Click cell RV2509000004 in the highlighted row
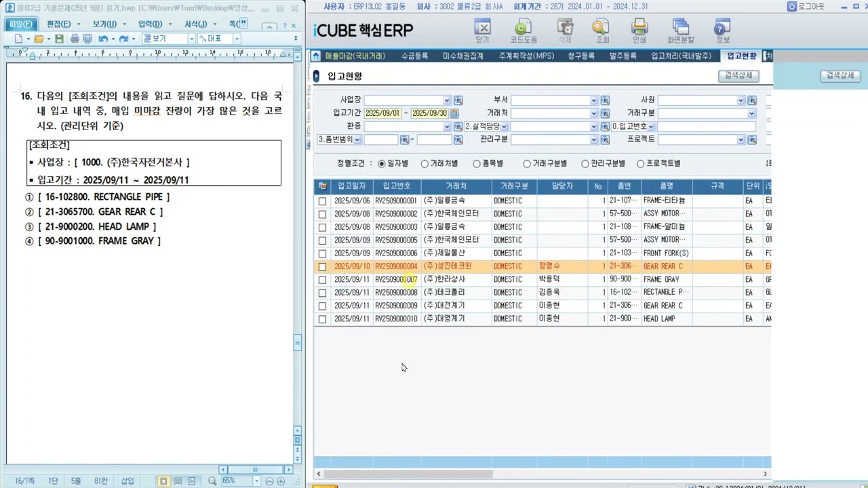868x488 pixels. tap(396, 267)
